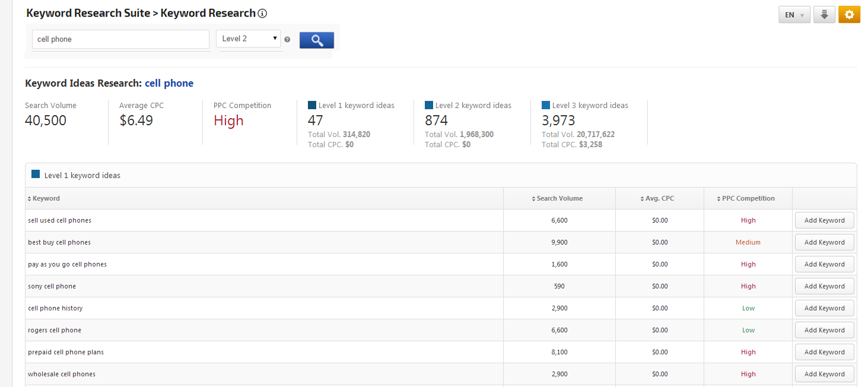The image size is (868, 387).
Task: Sort table by Search Volume column
Action: coord(559,198)
